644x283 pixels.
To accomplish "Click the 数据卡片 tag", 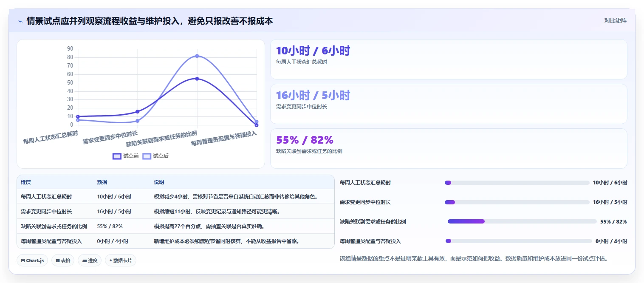I will pos(121,260).
